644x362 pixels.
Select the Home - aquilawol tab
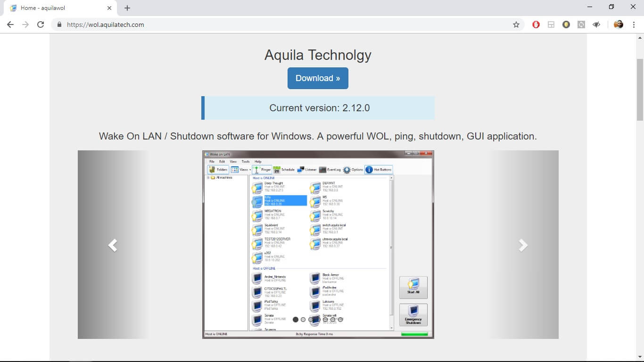pos(60,8)
